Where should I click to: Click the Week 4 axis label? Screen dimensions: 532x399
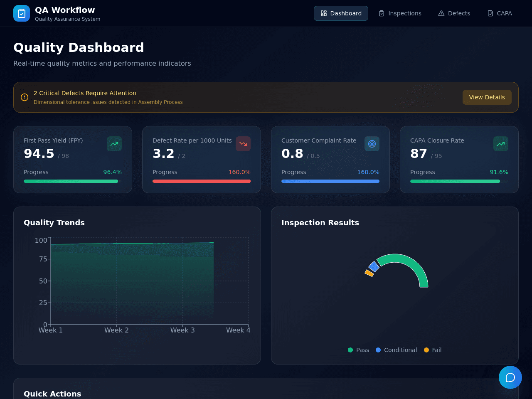[238, 330]
